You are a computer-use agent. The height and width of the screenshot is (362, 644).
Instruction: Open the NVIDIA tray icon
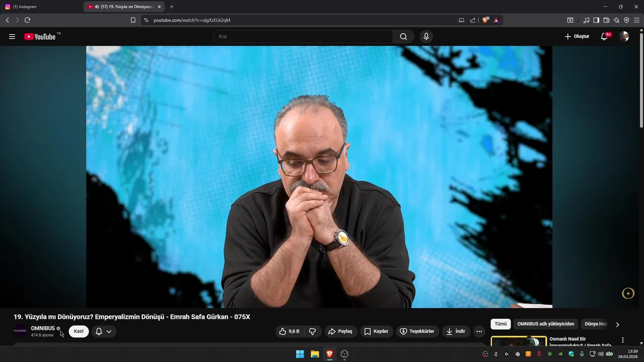pyautogui.click(x=560, y=354)
